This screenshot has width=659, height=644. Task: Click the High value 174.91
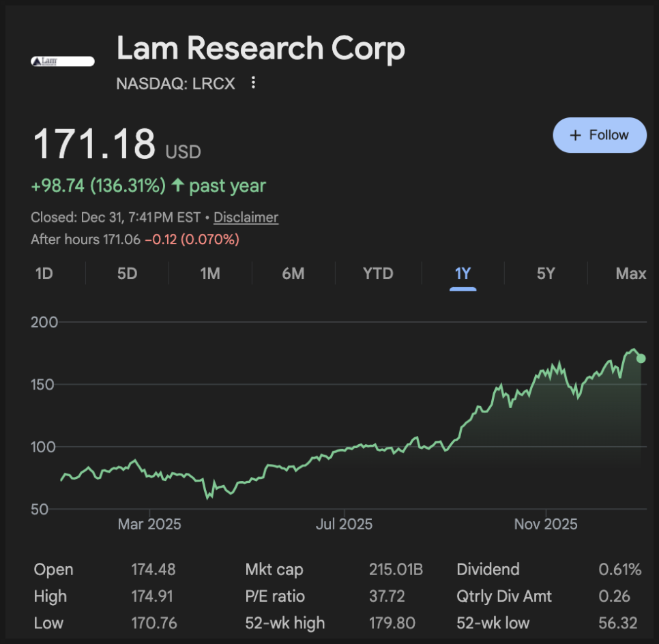point(152,596)
